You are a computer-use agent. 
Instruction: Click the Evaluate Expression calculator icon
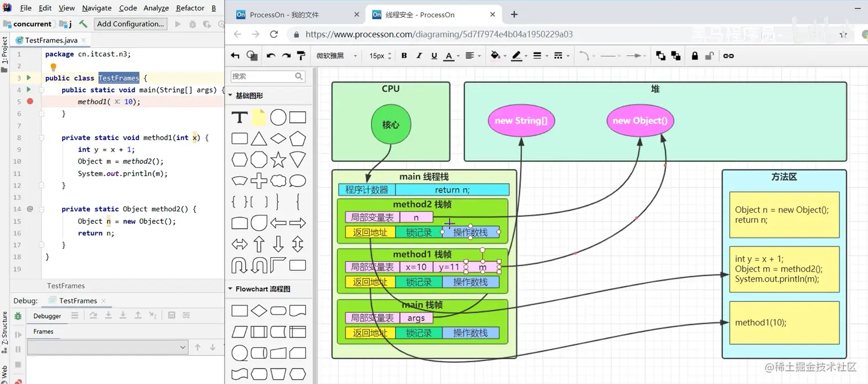[171, 315]
